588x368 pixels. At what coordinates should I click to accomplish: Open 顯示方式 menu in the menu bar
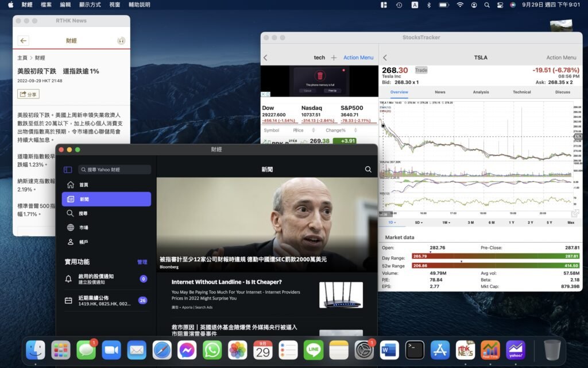pyautogui.click(x=90, y=5)
